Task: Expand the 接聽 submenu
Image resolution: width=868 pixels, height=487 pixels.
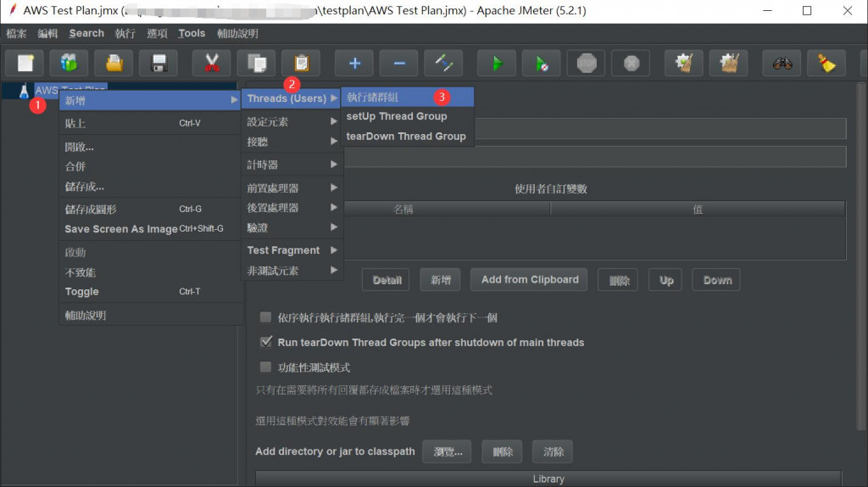Action: 292,142
